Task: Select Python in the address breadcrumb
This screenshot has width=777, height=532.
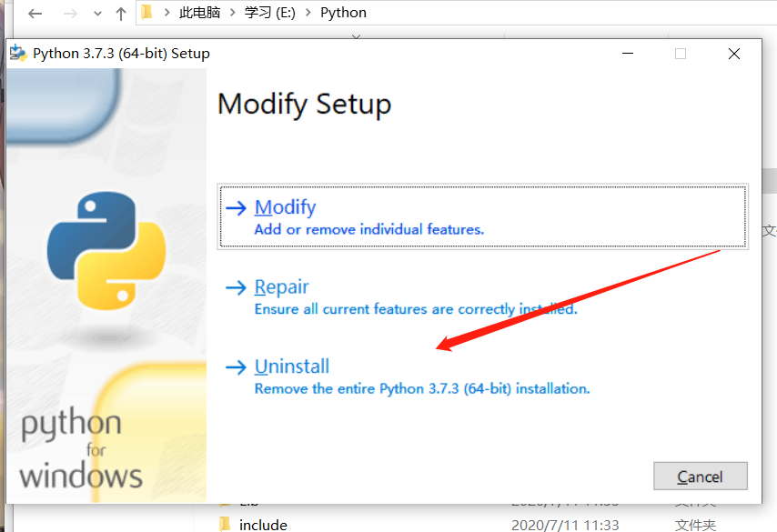Action: tap(343, 13)
